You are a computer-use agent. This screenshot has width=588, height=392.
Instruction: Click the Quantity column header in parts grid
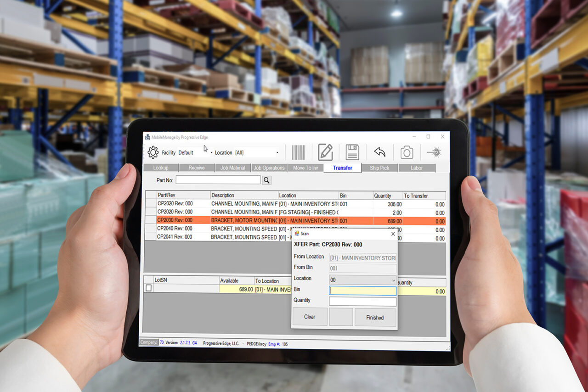[388, 196]
